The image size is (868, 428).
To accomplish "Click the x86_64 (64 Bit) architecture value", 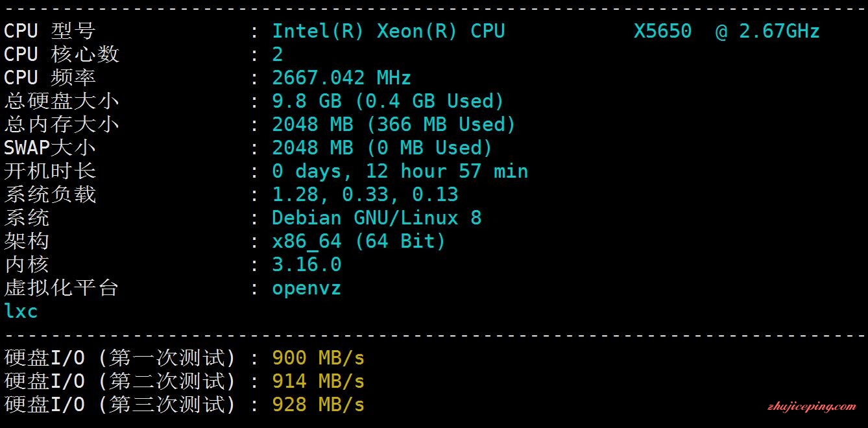I will [359, 241].
